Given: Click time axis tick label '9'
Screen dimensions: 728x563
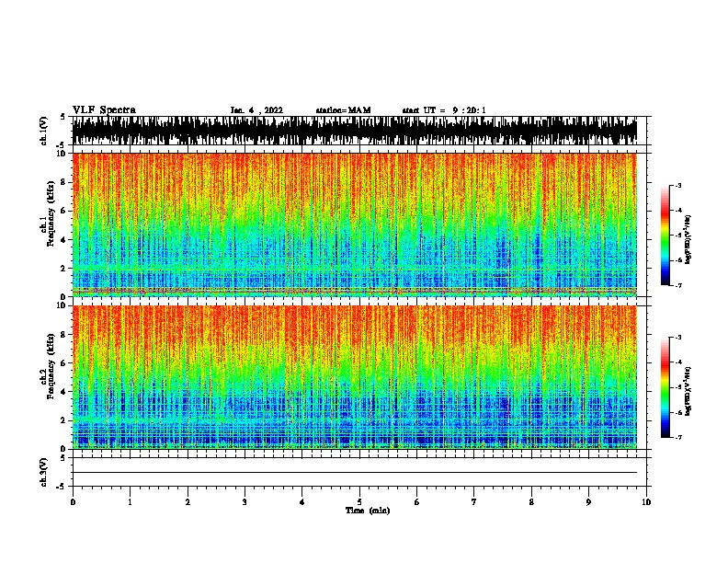Looking at the screenshot, I should 588,502.
